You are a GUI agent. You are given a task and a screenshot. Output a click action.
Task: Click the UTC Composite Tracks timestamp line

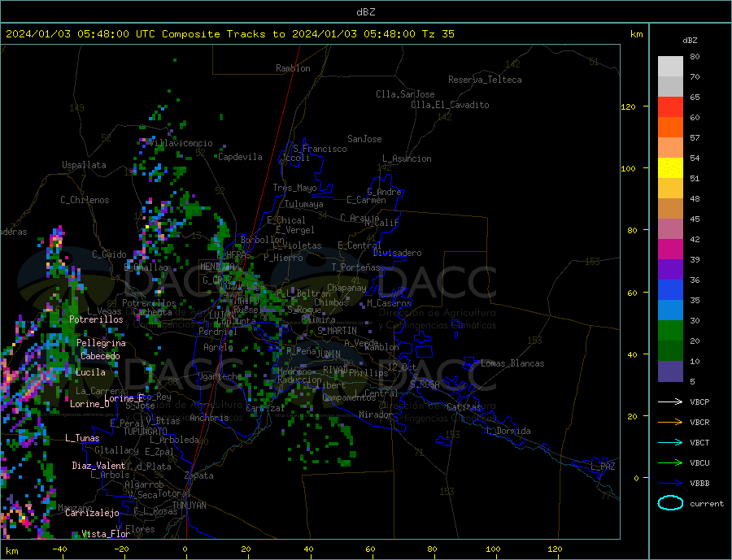[x=229, y=34]
